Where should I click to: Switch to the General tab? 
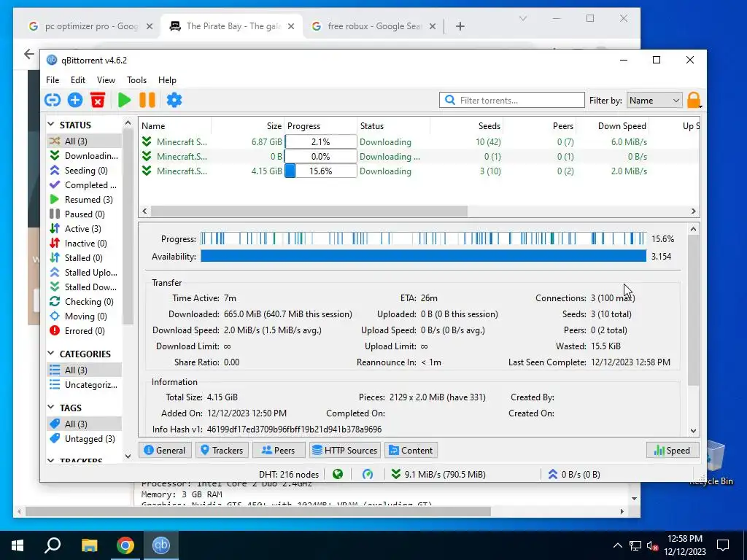point(165,451)
